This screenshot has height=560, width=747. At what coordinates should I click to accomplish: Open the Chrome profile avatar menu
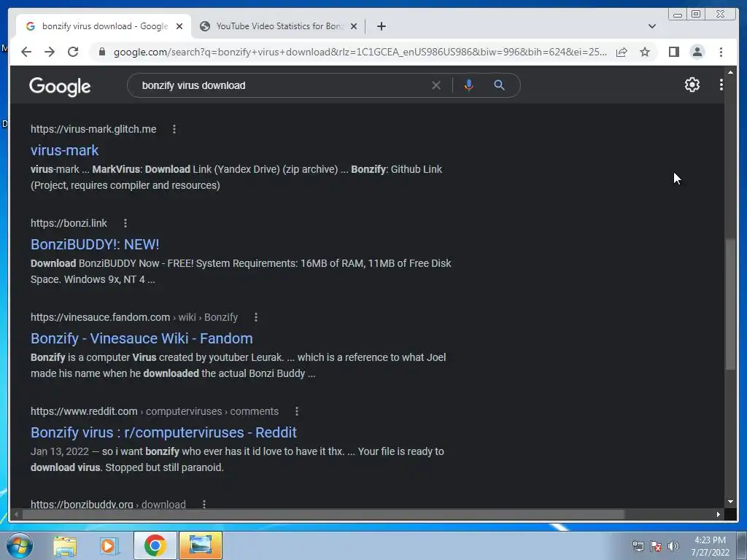click(x=697, y=52)
